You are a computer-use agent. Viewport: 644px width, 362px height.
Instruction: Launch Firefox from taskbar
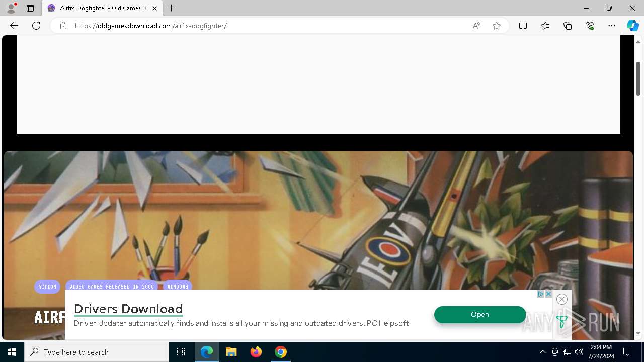coord(256,352)
